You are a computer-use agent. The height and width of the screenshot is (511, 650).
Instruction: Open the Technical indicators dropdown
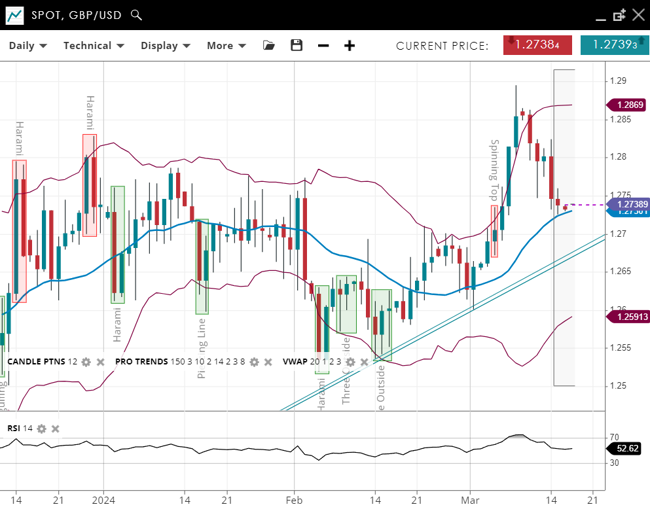93,45
